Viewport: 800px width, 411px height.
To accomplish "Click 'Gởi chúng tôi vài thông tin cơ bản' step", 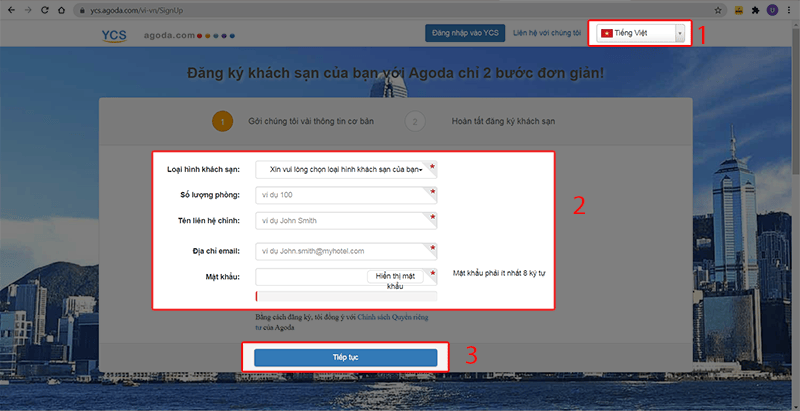I will 311,121.
